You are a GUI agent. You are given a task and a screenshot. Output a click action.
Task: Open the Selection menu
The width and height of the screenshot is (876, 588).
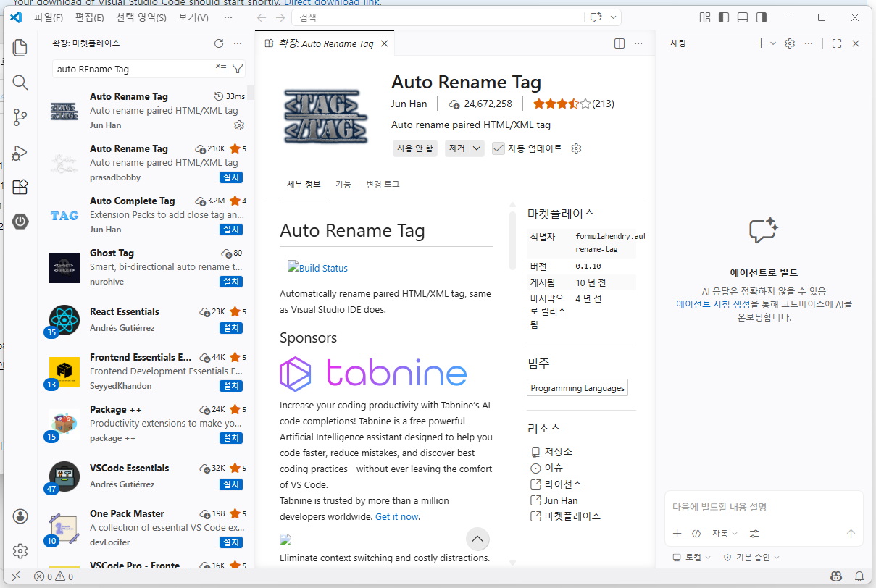141,17
